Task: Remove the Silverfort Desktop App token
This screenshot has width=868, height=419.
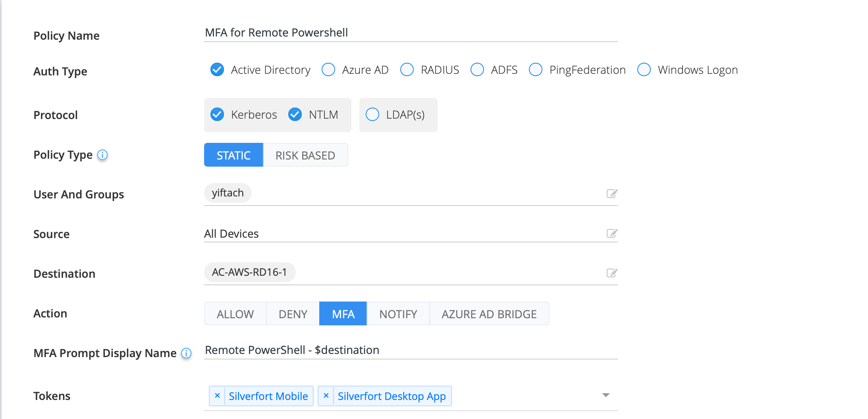Action: tap(326, 396)
